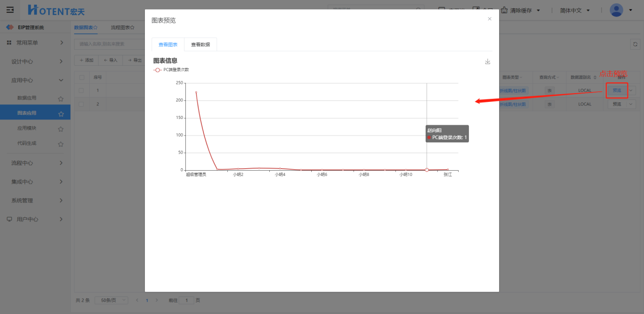
Task: Click the 添加 button
Action: (86, 60)
